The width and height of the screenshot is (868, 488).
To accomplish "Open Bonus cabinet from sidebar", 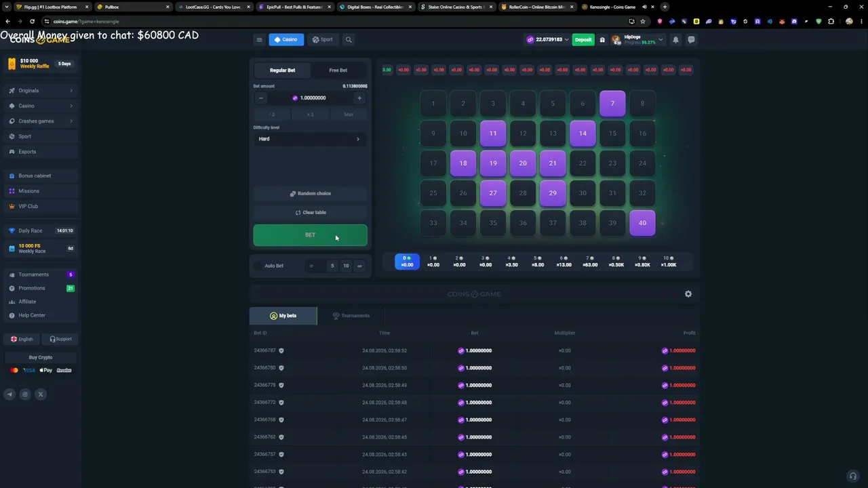I will coord(41,176).
